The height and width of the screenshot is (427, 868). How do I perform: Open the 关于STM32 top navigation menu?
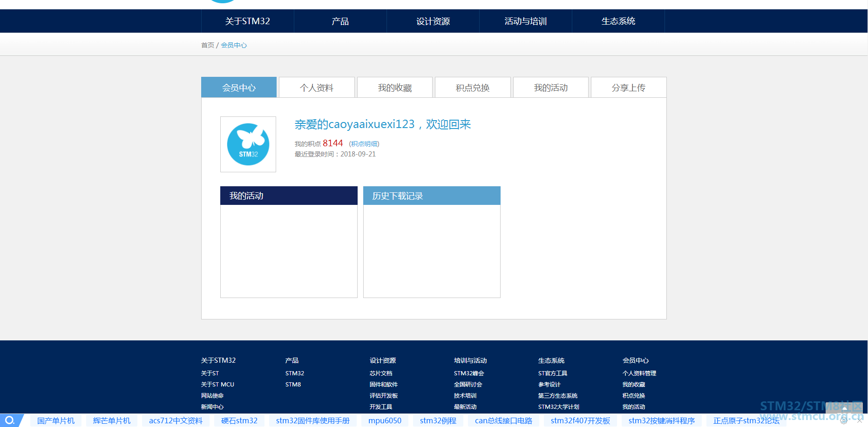click(248, 21)
